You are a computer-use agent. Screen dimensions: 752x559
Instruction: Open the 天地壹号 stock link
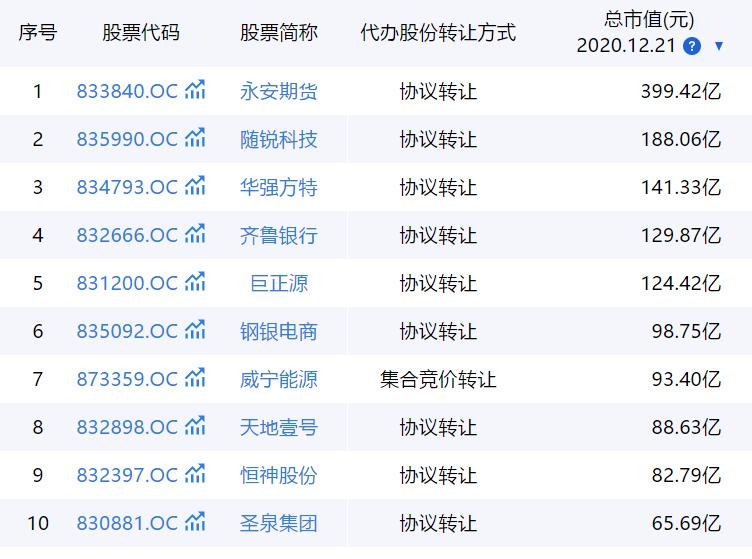pos(279,427)
